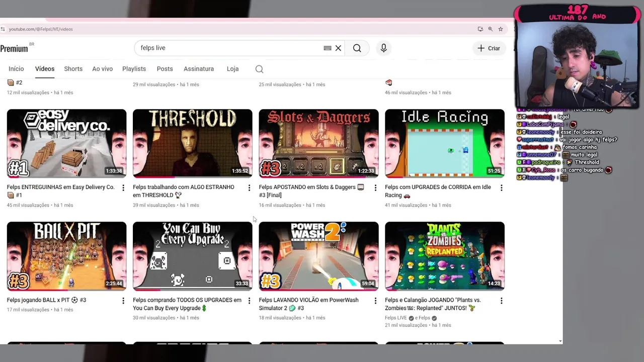This screenshot has height=362, width=644.
Task: Click title 'Felps LAVANDO VIOLÃO em PowerWash'
Action: click(308, 304)
